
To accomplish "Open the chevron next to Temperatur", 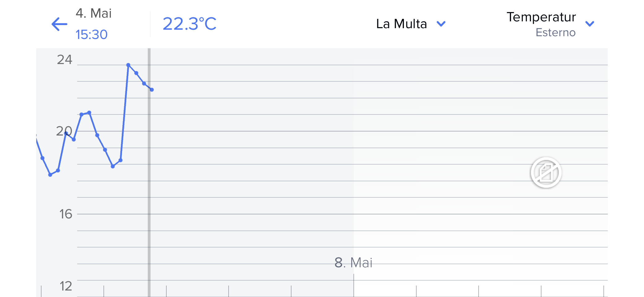I will (x=589, y=24).
